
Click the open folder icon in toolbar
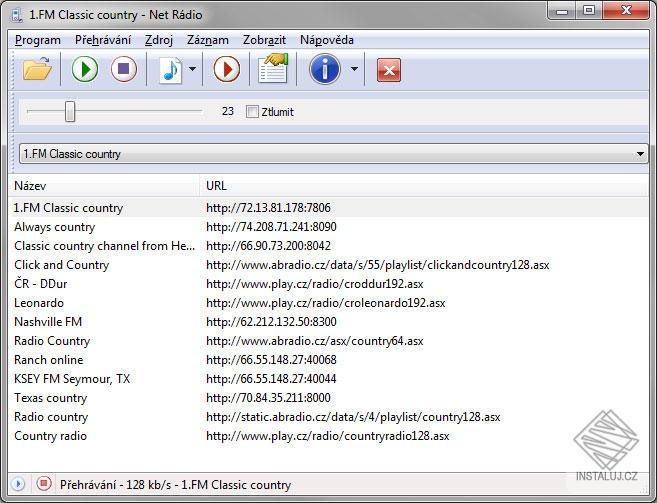click(x=37, y=70)
